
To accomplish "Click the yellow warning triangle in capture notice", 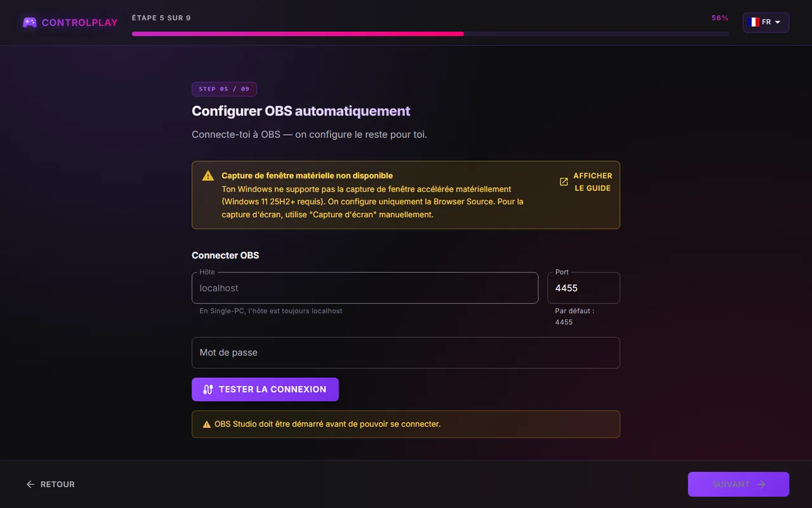I will [208, 176].
